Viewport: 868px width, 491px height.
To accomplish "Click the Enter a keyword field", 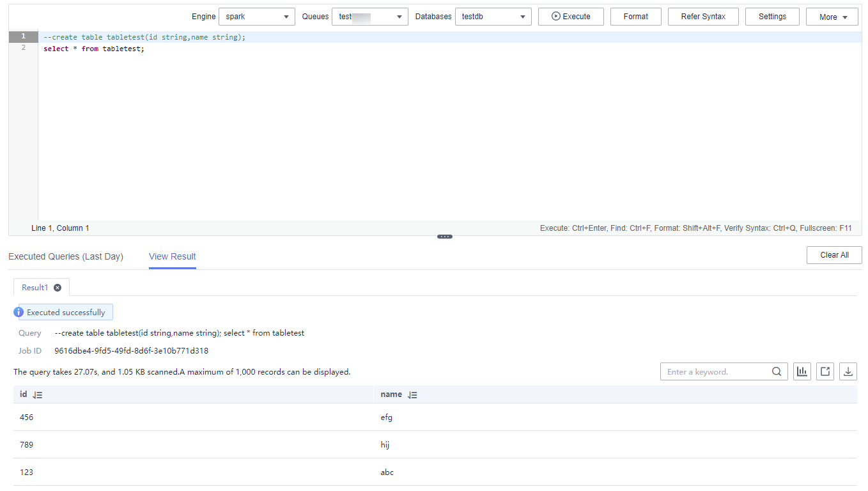I will [x=715, y=371].
